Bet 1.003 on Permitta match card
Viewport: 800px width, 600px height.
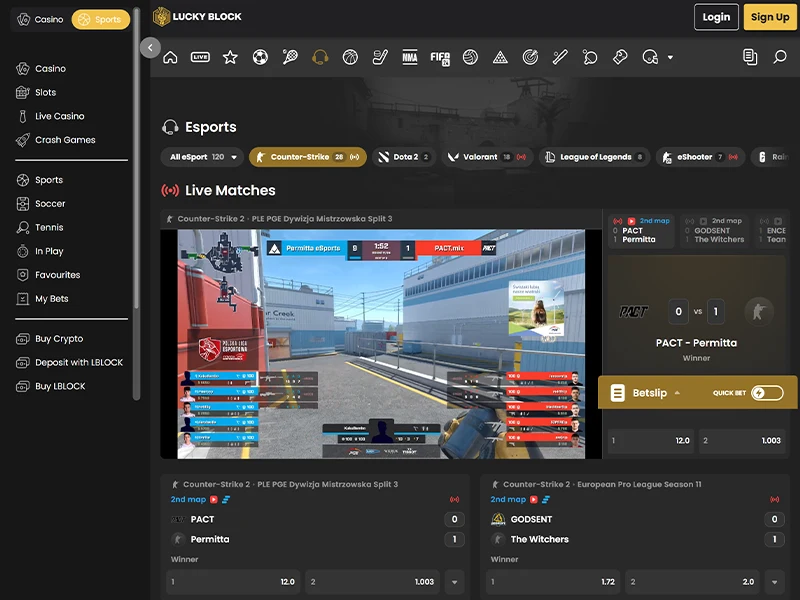(372, 582)
